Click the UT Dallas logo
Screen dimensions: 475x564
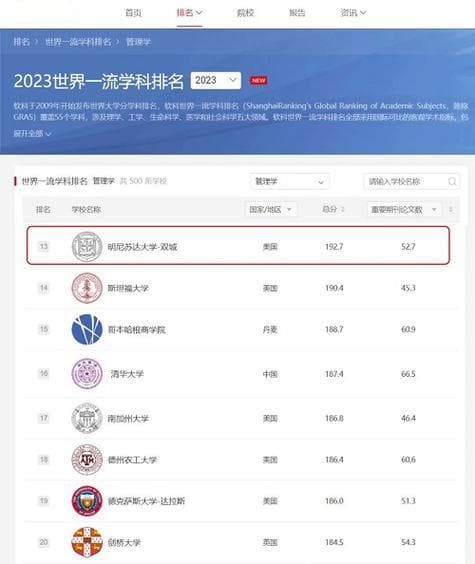[87, 501]
